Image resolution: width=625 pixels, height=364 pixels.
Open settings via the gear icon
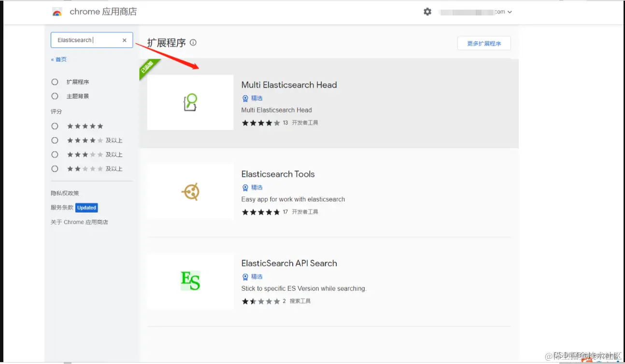427,12
